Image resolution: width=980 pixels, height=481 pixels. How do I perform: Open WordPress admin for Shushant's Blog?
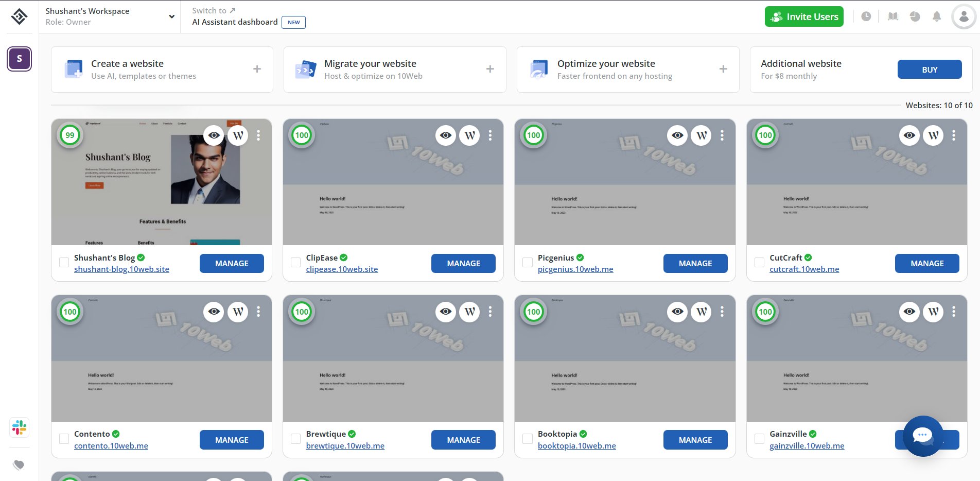coord(238,135)
